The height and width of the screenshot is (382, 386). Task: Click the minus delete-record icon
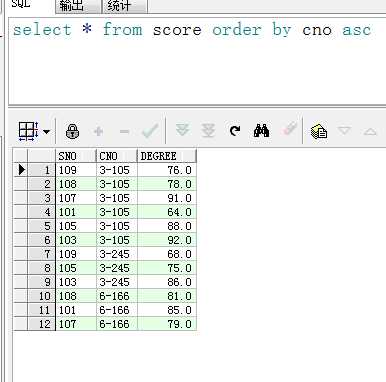tap(124, 132)
